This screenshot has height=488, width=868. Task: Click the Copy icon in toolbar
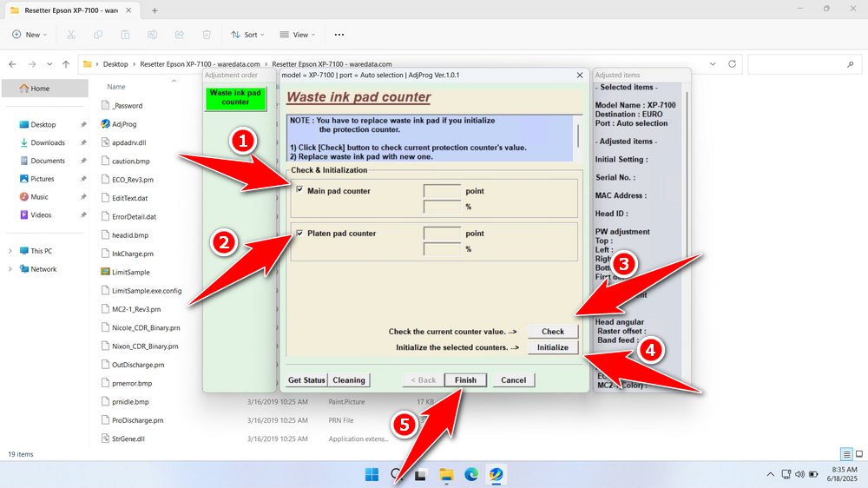point(98,35)
